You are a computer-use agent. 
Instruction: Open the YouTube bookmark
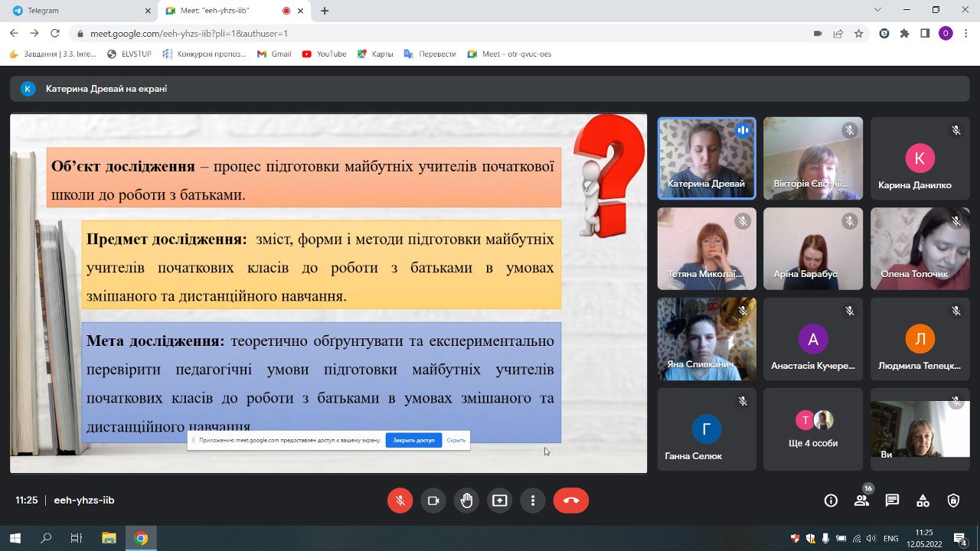(x=324, y=54)
